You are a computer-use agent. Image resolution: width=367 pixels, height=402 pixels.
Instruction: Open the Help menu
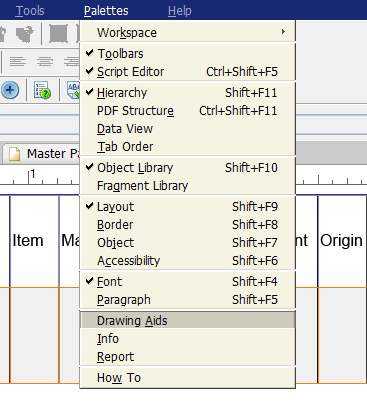[180, 11]
